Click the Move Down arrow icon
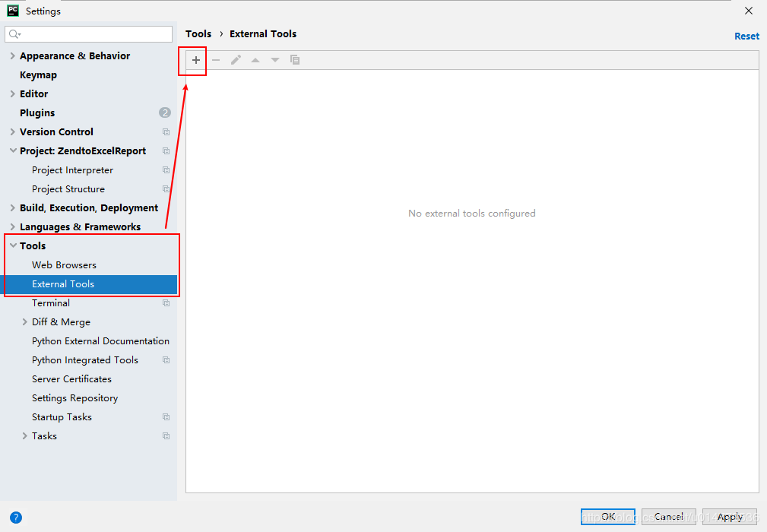Viewport: 767px width, 532px height. click(x=275, y=60)
